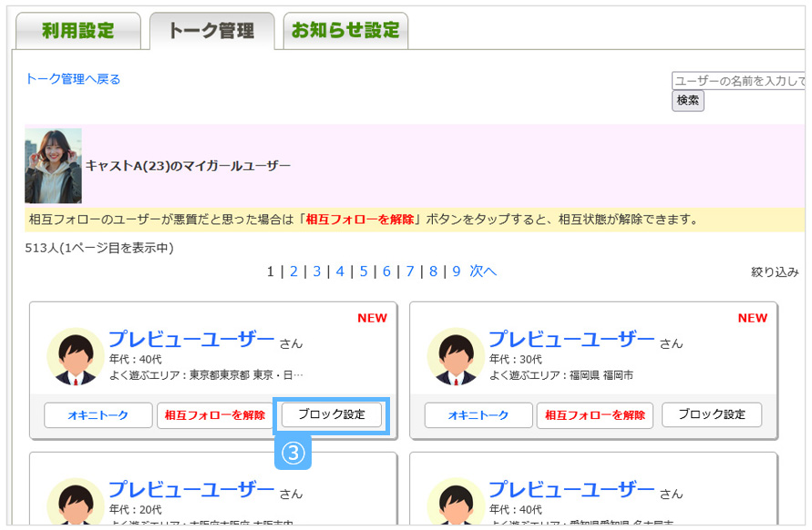Image resolution: width=812 pixels, height=530 pixels.
Task: Click ブロック設定 for the Fukuoka user
Action: tap(711, 414)
